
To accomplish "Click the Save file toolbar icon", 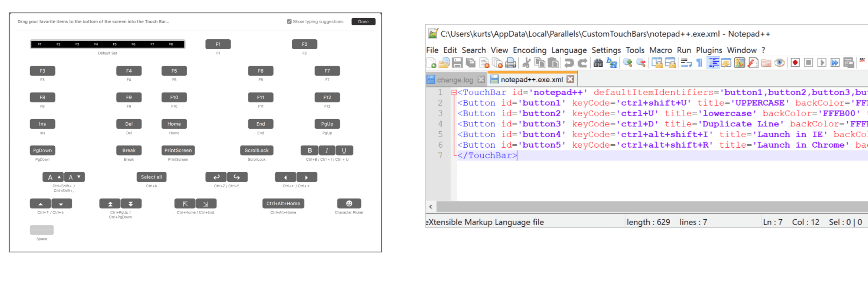I will 457,63.
